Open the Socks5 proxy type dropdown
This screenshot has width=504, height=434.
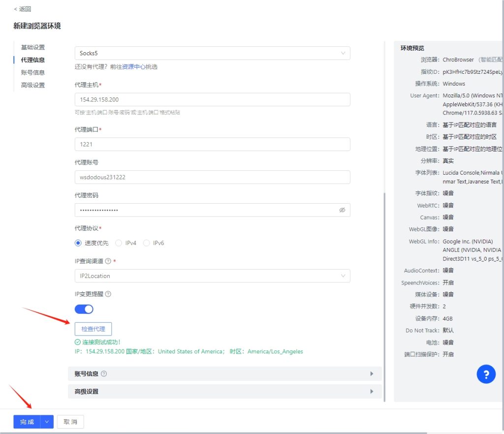tap(212, 53)
